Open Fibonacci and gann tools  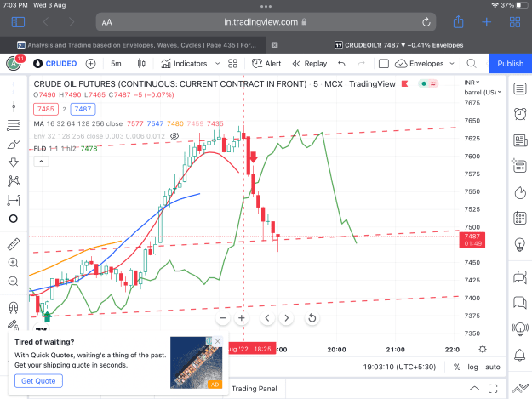(x=14, y=125)
